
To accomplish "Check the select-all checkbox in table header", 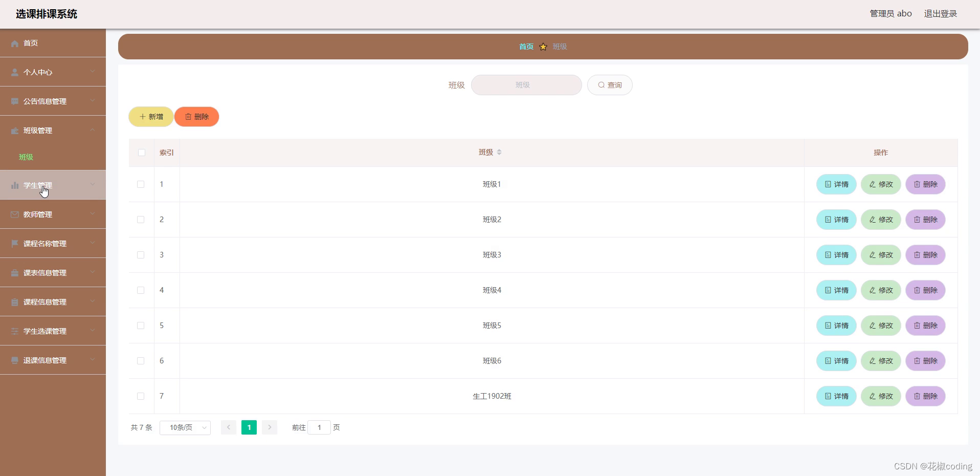I will click(x=141, y=153).
